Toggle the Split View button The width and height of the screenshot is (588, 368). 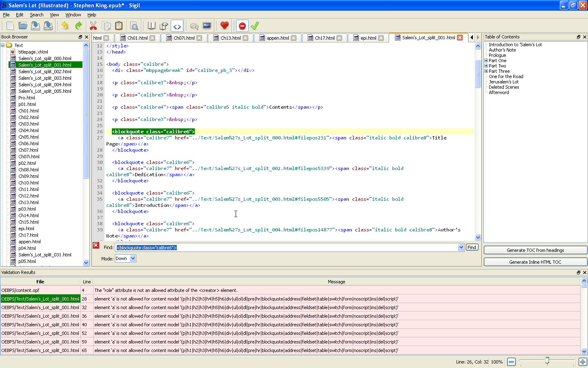164,26
